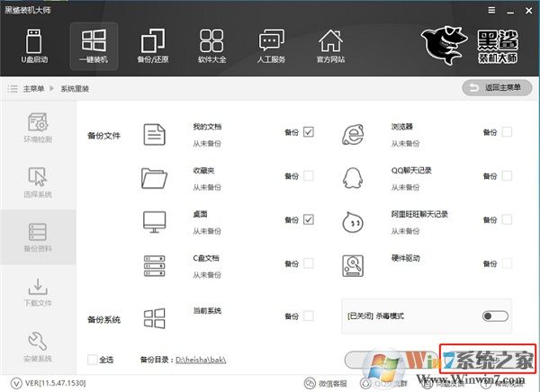Check the 硬件驱动 backup checkbox
The height and width of the screenshot is (392, 540).
click(x=507, y=263)
